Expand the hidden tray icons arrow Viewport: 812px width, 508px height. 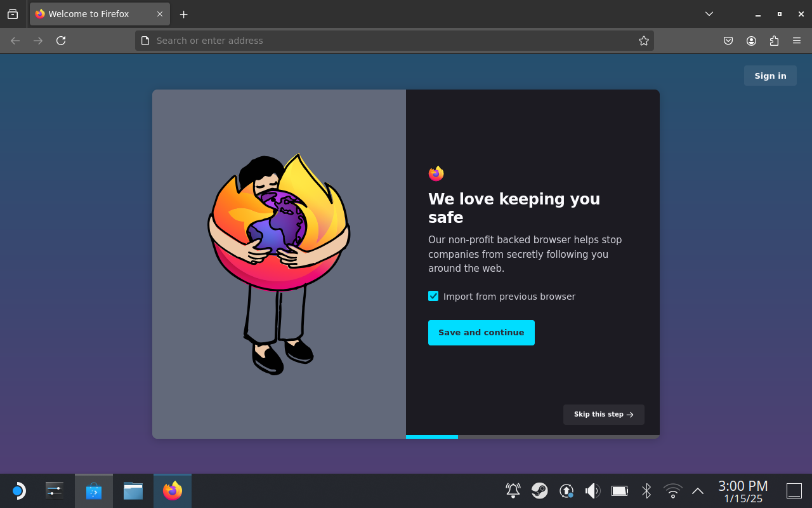(697, 490)
